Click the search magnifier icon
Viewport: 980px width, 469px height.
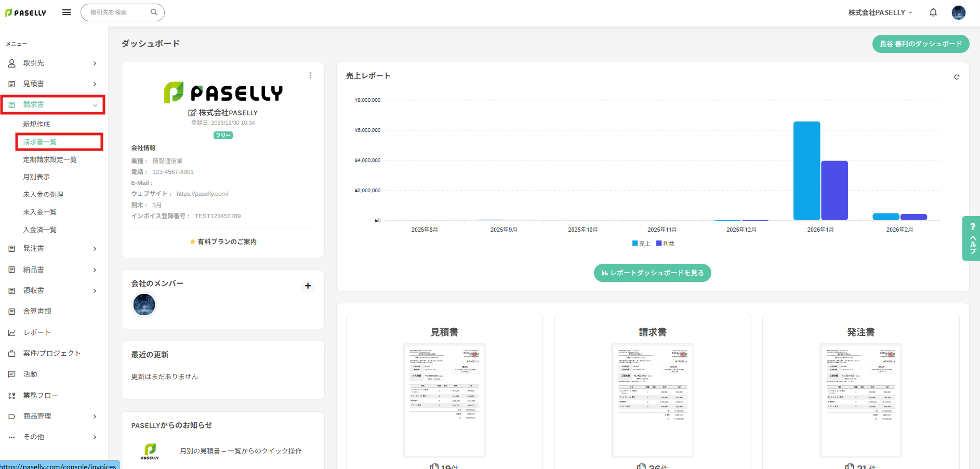[x=154, y=12]
